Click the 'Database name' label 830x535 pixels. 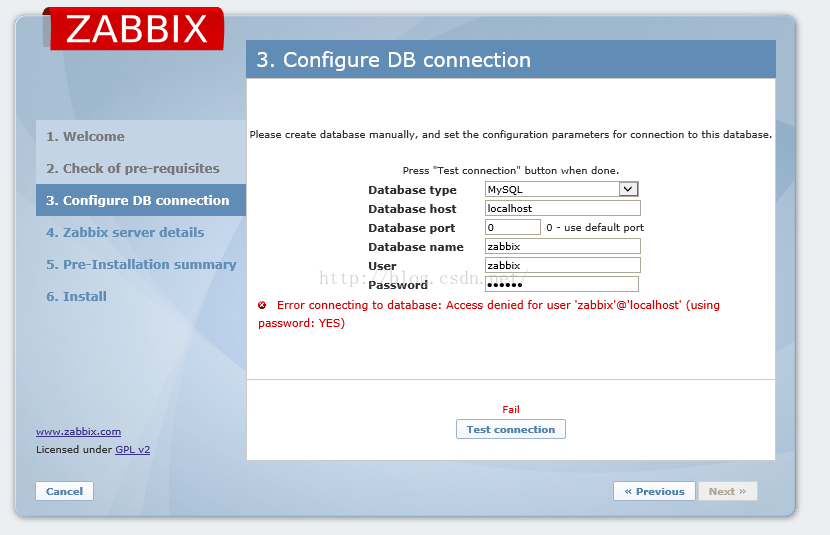(416, 247)
